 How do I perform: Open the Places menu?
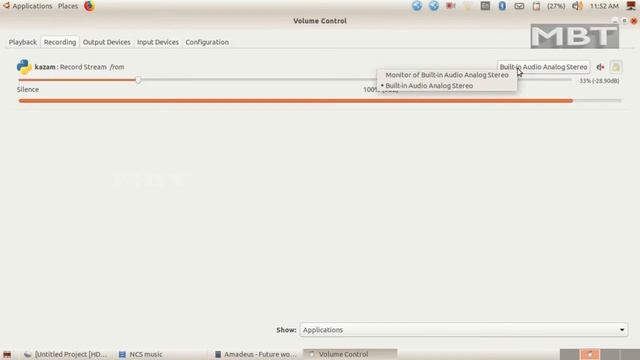point(68,6)
